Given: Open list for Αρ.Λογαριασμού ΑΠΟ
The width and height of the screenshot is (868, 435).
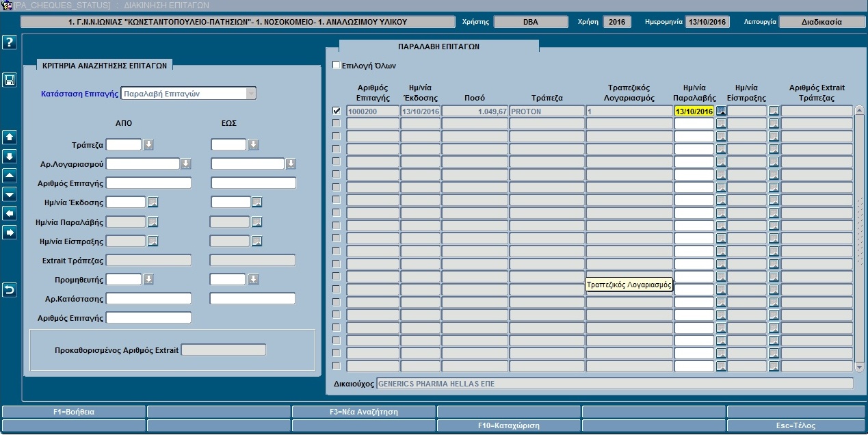Looking at the screenshot, I should coord(185,163).
